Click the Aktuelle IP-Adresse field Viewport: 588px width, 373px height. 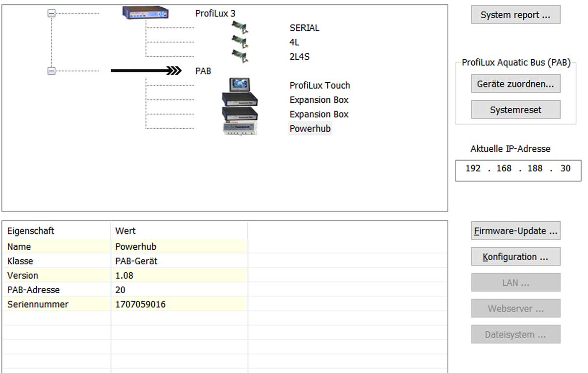click(518, 169)
